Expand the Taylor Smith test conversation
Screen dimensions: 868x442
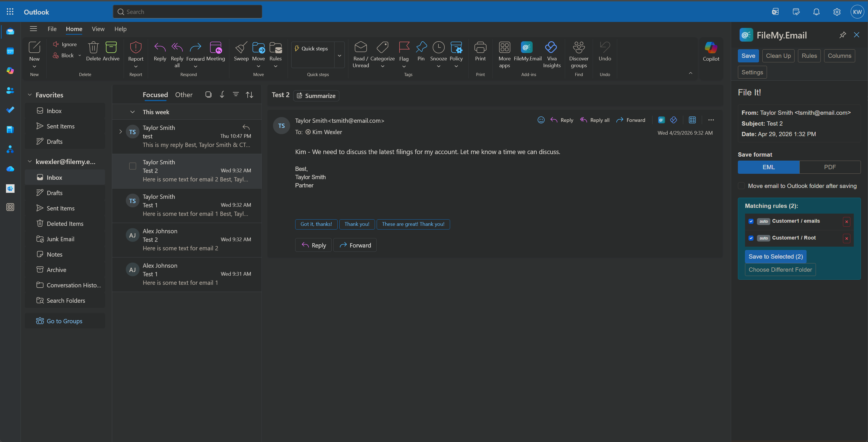(121, 132)
